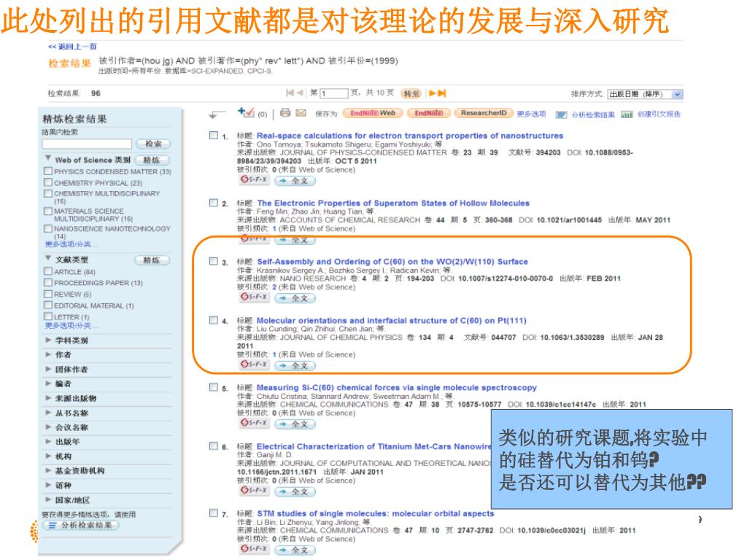Click the page number input field
Viewport: 747px width, 560px height.
334,94
